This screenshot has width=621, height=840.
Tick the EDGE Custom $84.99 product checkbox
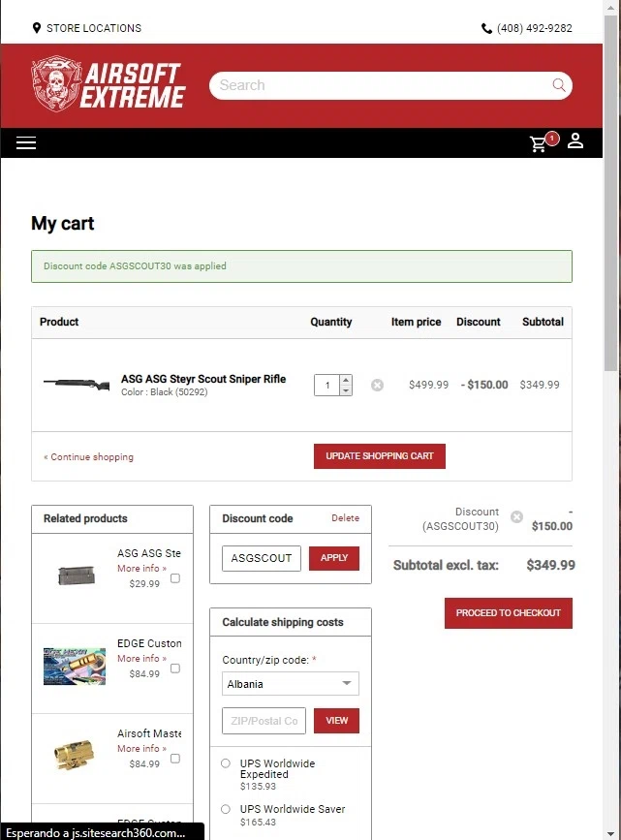click(175, 669)
